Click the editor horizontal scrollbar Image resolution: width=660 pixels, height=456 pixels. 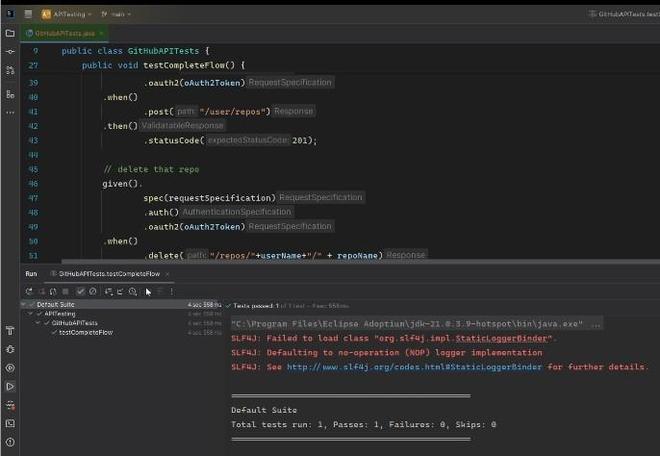pos(360,261)
